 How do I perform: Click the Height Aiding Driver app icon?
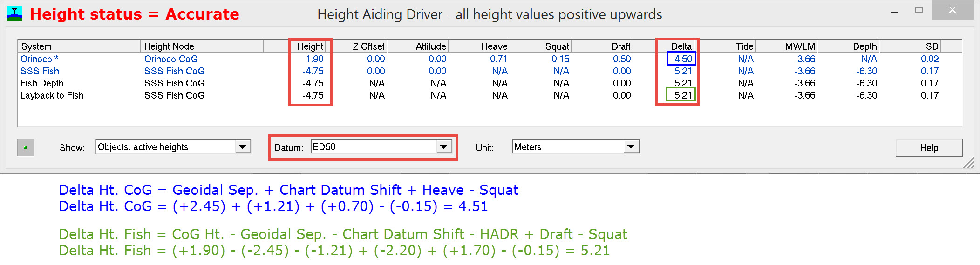(14, 14)
